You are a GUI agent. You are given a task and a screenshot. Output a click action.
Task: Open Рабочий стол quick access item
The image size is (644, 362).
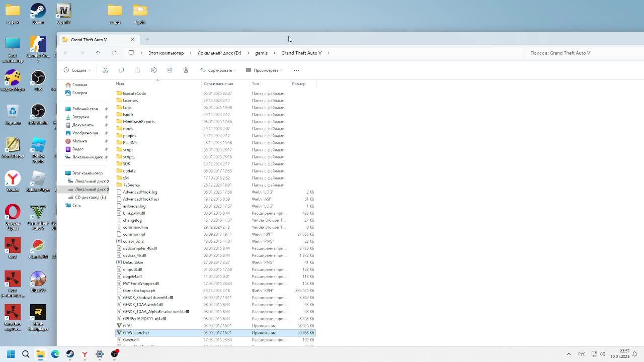point(85,109)
